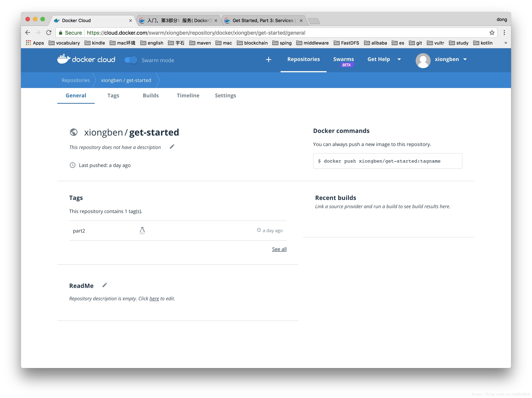This screenshot has width=532, height=398.
Task: Open the alibaba bookmark folder
Action: (x=375, y=43)
